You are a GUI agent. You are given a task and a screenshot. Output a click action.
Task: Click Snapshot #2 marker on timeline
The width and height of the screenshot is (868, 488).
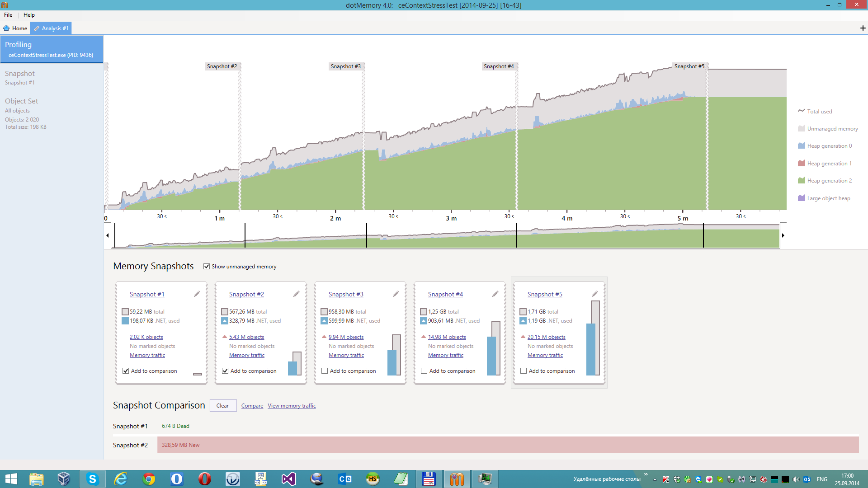[222, 66]
